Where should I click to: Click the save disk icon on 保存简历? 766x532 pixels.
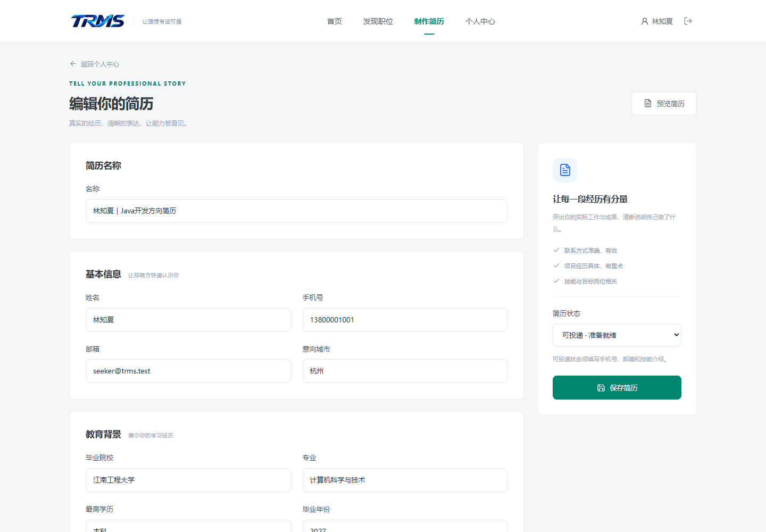click(601, 388)
